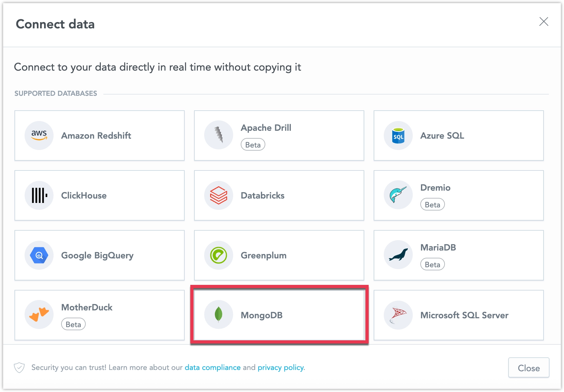This screenshot has height=392, width=564.
Task: Select the Azure SQL icon
Action: pos(398,135)
